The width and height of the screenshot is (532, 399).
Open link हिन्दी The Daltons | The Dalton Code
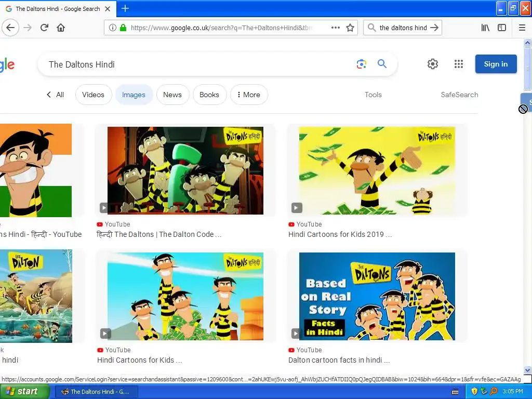coord(159,234)
